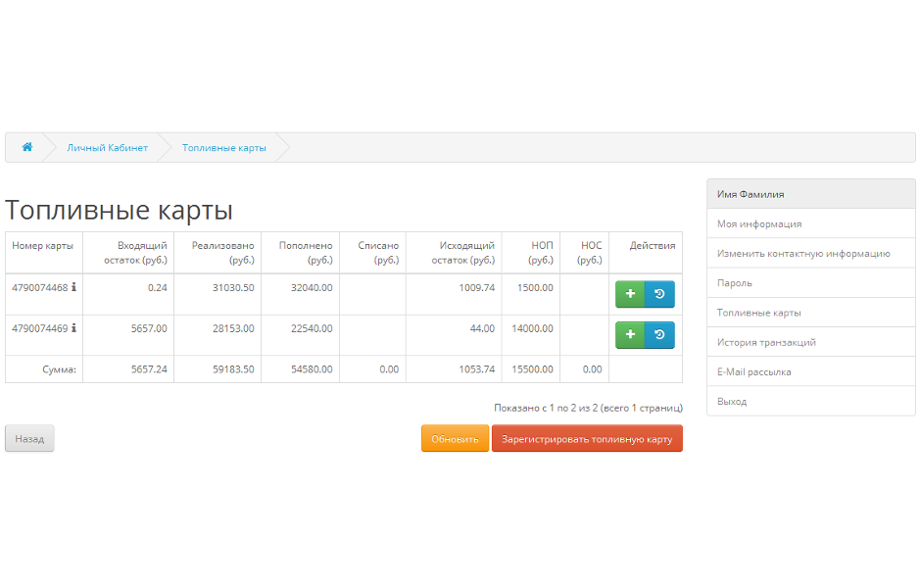
Task: Click value 0.24 in incoming balance
Action: (158, 287)
